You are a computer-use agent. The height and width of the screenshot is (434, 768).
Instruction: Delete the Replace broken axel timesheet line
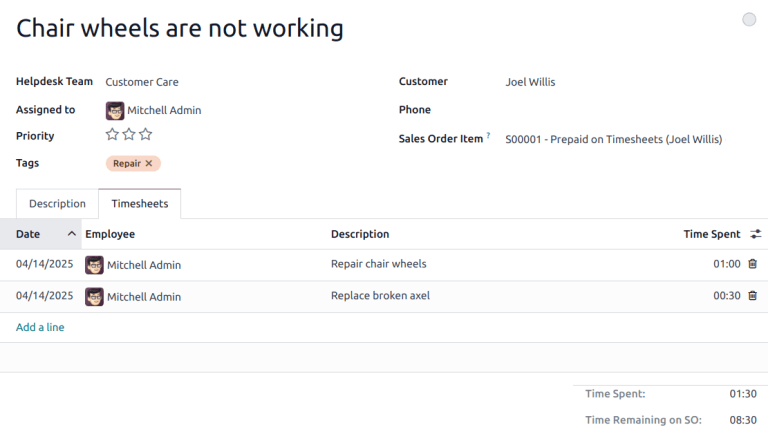tap(752, 296)
